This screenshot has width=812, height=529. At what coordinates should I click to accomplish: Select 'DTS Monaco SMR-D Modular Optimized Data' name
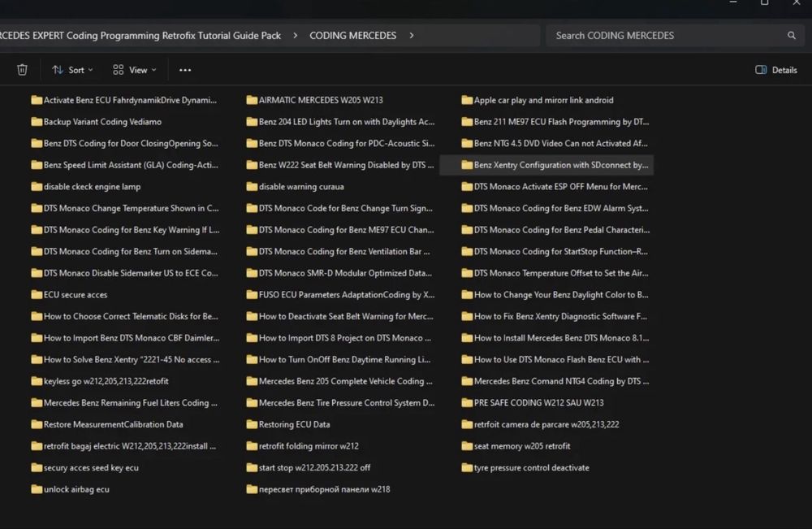[345, 273]
